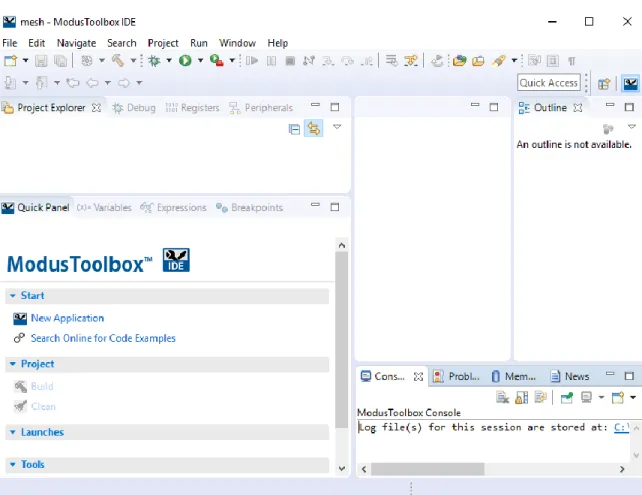
Task: Open the New wizard dropdown arrow
Action: click(25, 61)
